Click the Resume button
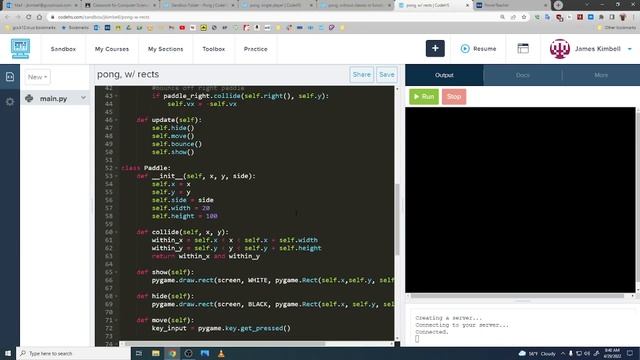 click(x=478, y=49)
